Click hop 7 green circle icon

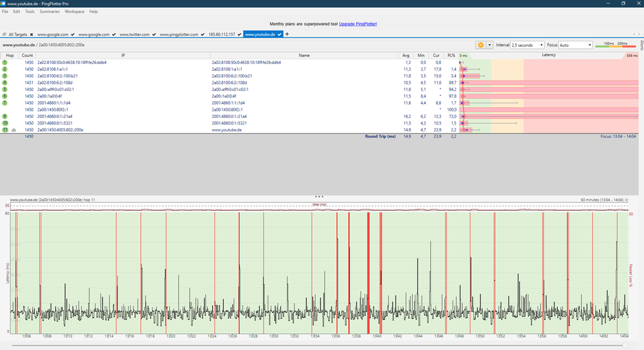[5, 102]
